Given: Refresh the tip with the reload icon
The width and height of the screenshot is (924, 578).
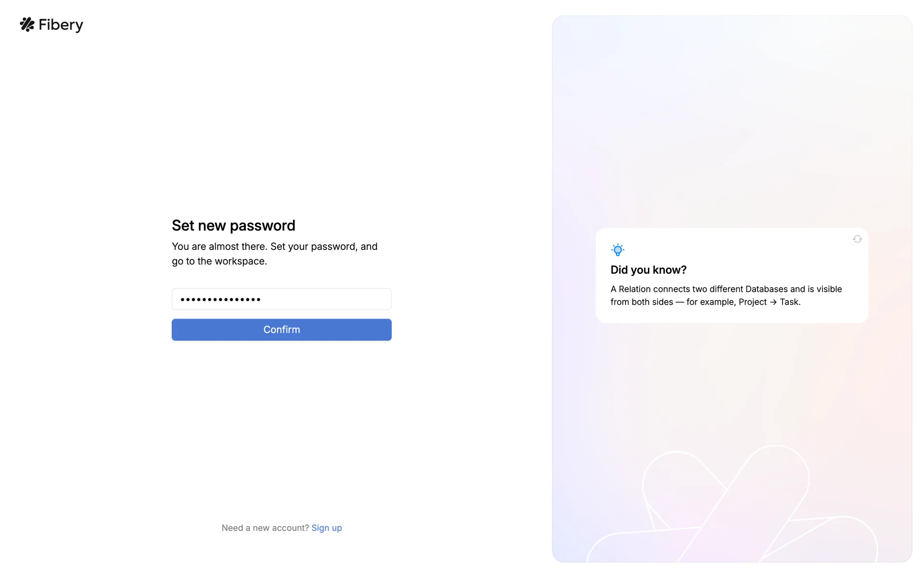Looking at the screenshot, I should 857,239.
